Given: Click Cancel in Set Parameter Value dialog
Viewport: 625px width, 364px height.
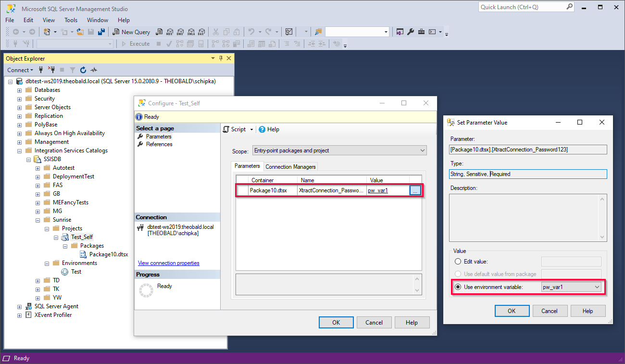Looking at the screenshot, I should coord(549,311).
